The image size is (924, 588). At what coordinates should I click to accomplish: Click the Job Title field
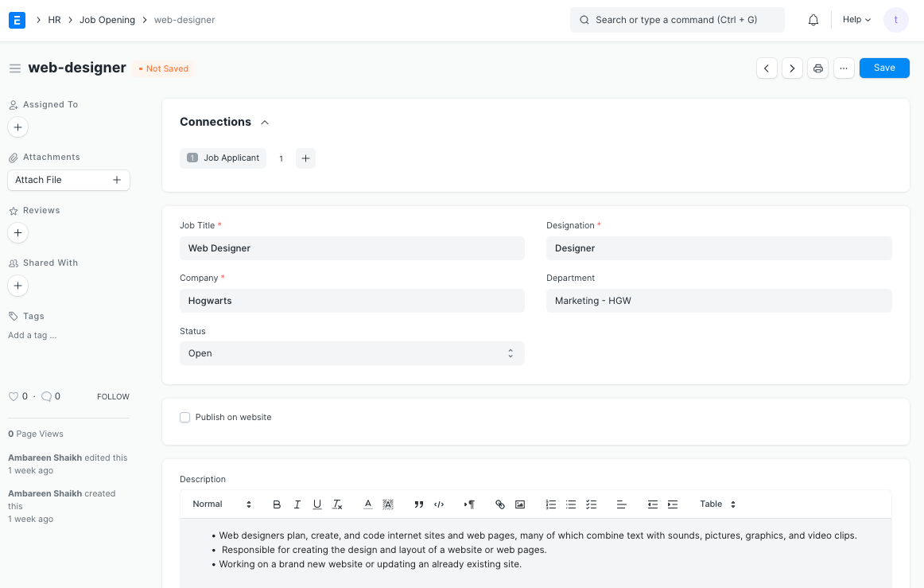click(351, 248)
